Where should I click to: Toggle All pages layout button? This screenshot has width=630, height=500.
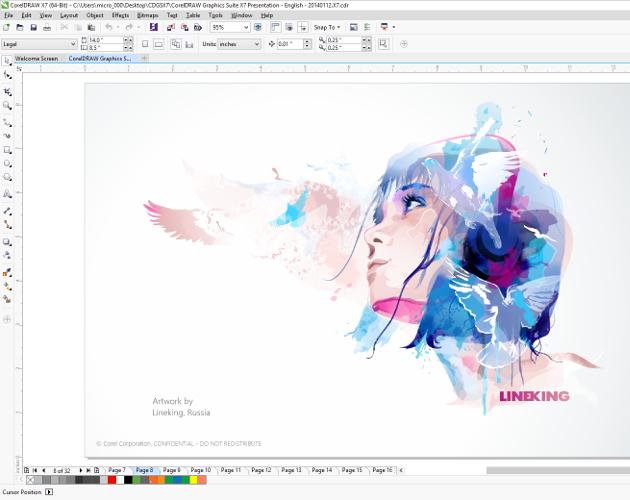click(176, 44)
